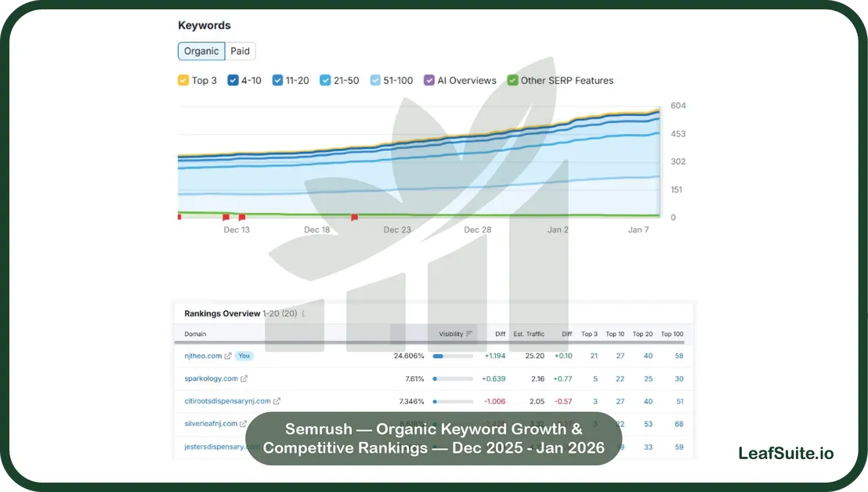Click the Top 20 column header
This screenshot has width=868, height=492.
[642, 334]
